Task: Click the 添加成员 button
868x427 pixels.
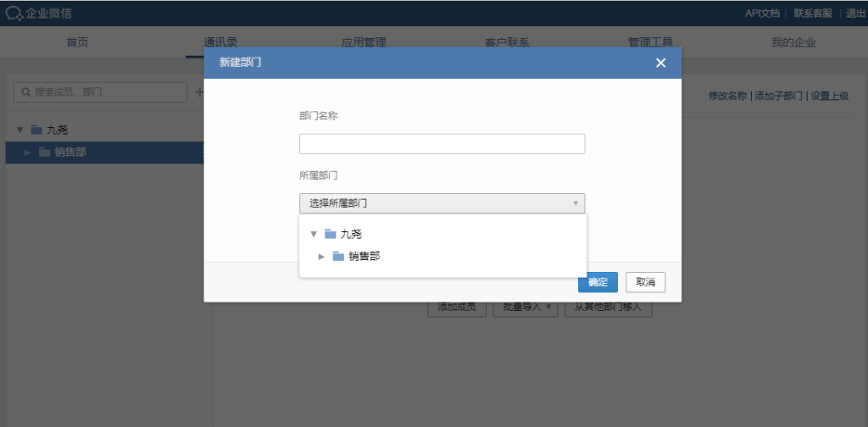Action: point(457,307)
